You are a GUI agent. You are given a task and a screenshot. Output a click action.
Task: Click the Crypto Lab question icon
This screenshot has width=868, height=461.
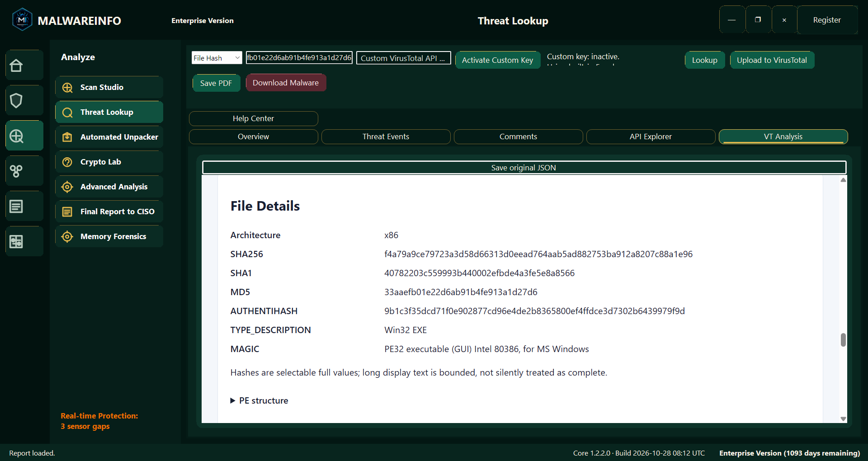67,162
